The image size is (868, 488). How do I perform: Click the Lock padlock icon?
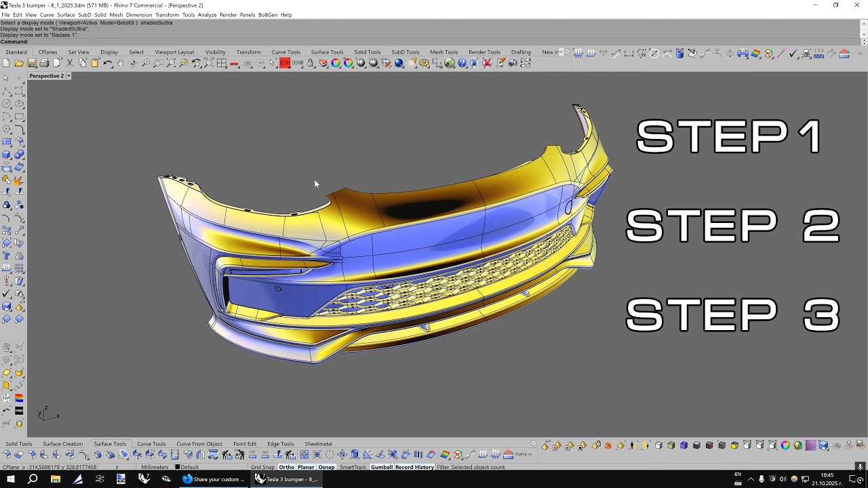311,63
